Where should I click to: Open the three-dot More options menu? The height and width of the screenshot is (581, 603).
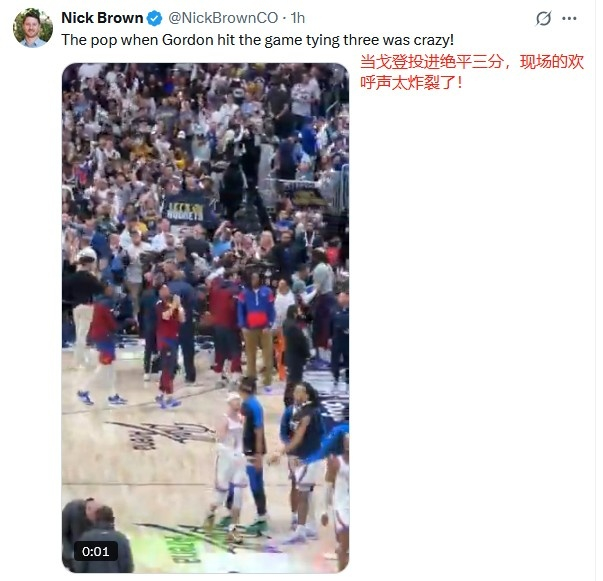(570, 18)
